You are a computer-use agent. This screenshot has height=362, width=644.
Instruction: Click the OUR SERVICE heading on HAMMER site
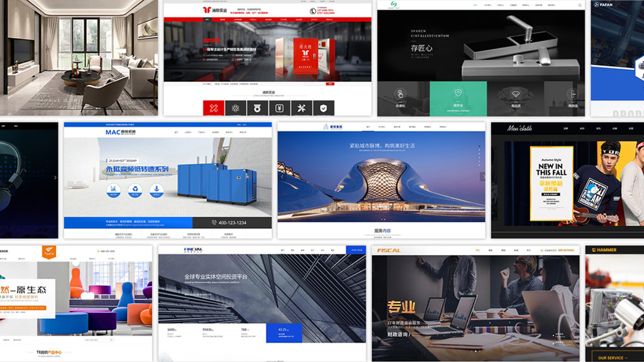pos(611,358)
